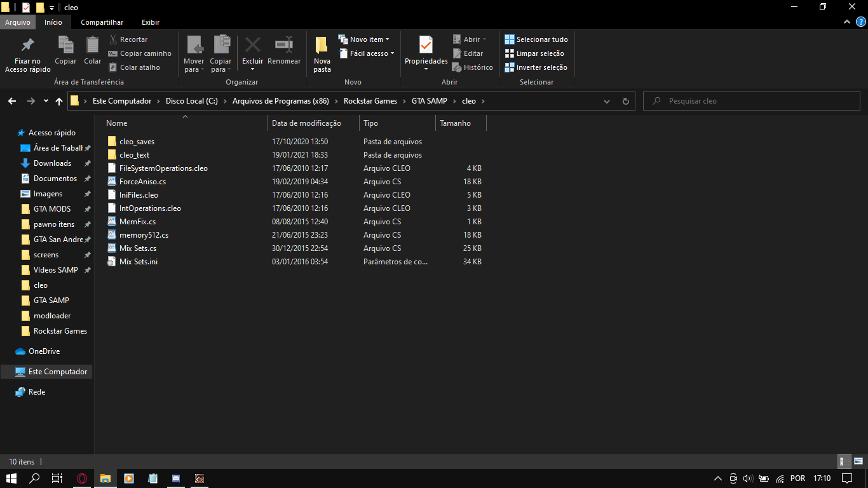
Task: Click Inverter seleção in the ribbon
Action: pyautogui.click(x=536, y=67)
